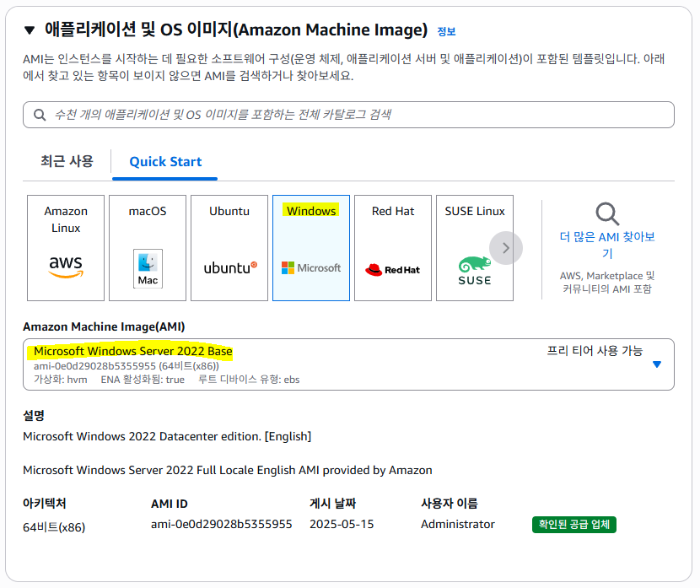
Task: Open the 정보 info link
Action: 446,32
